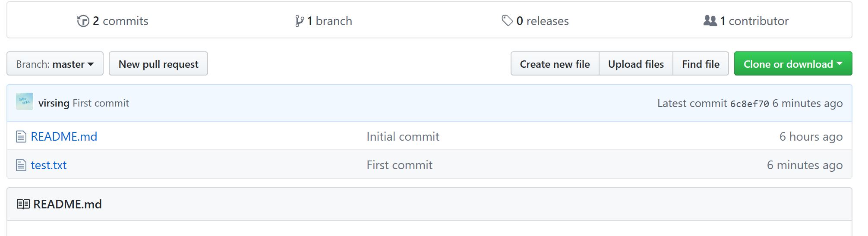This screenshot has height=236, width=868.
Task: Open the latest commit hash 6c8ef70
Action: tap(749, 104)
